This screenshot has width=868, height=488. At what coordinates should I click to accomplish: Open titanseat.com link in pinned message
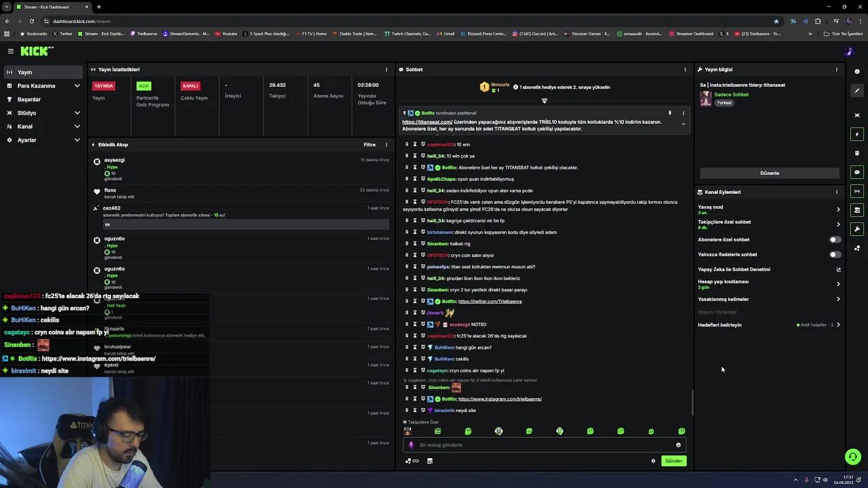pos(427,122)
